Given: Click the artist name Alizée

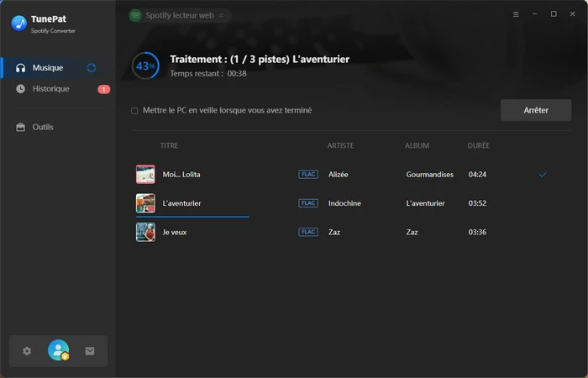Looking at the screenshot, I should pyautogui.click(x=339, y=175).
